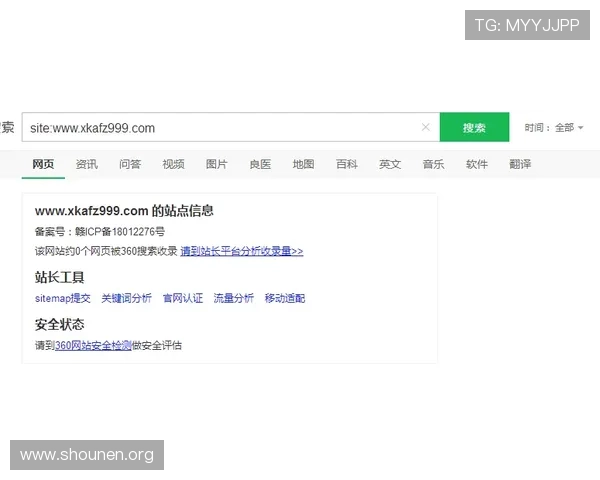Open the sitemap提交 link
This screenshot has height=480, width=600.
pos(63,298)
